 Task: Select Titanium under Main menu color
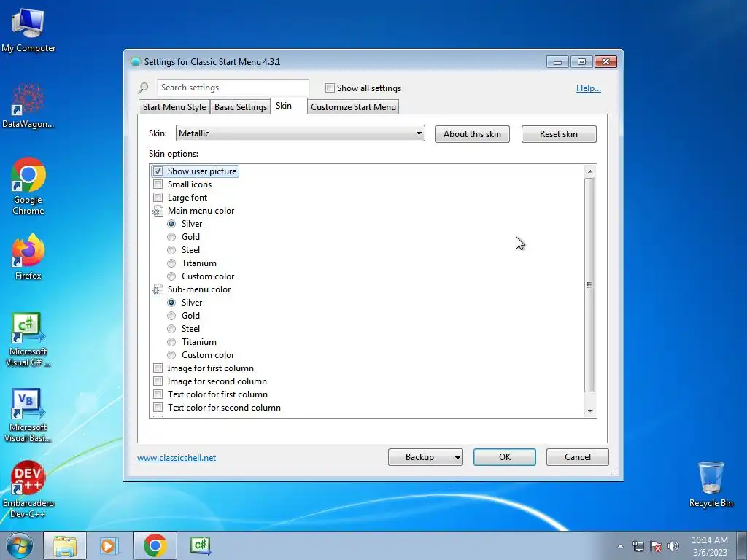[171, 262]
